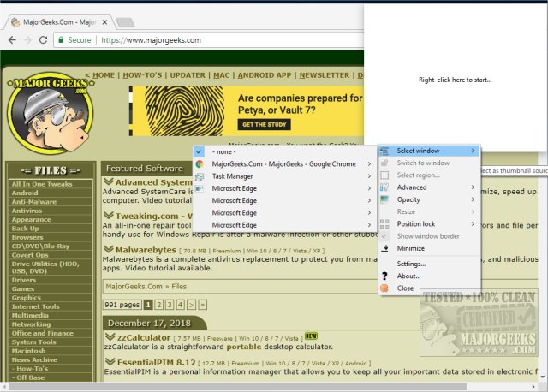This screenshot has height=392, width=548.
Task: Close the MajorGeeks.Com browser tab
Action: click(104, 22)
